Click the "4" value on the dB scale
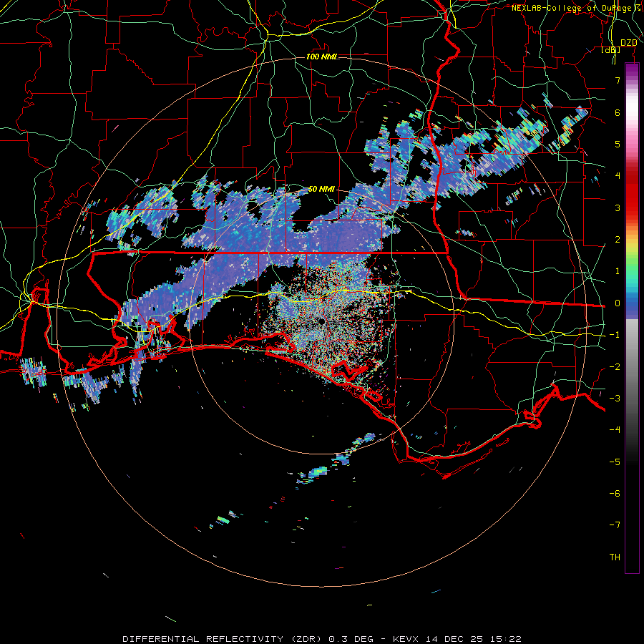This screenshot has height=644, width=644. click(x=618, y=176)
